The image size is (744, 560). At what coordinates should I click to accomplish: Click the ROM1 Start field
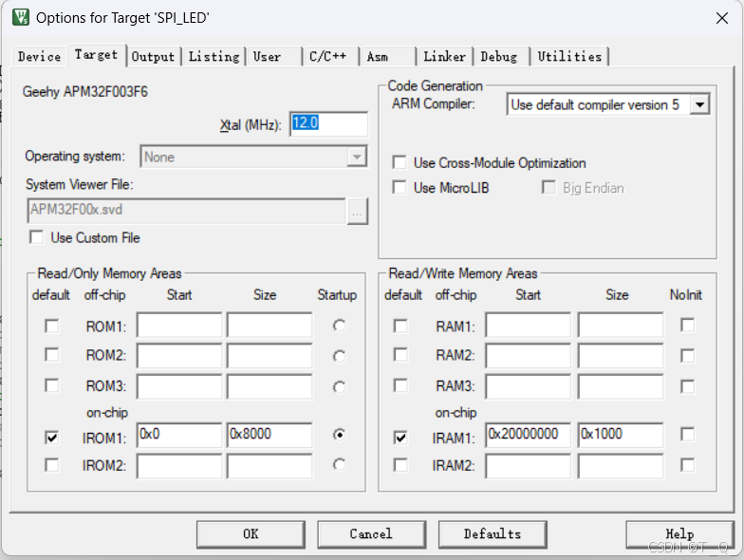point(178,325)
